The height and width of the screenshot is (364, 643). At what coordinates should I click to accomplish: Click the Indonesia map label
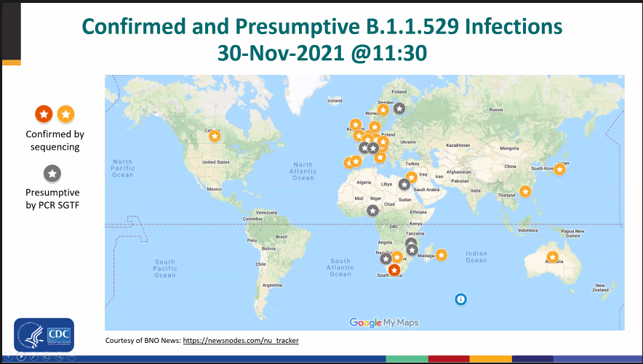[x=528, y=230]
